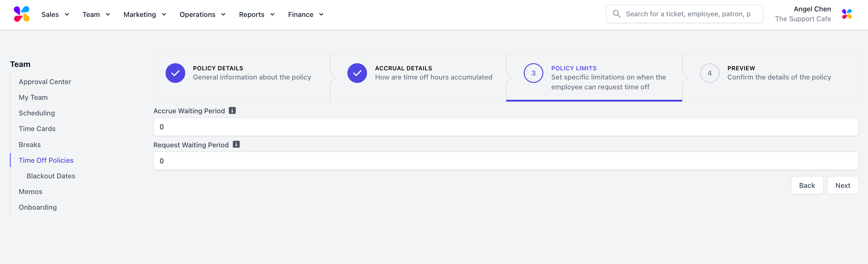Open My Team in the sidebar
This screenshot has width=868, height=264.
coord(33,97)
